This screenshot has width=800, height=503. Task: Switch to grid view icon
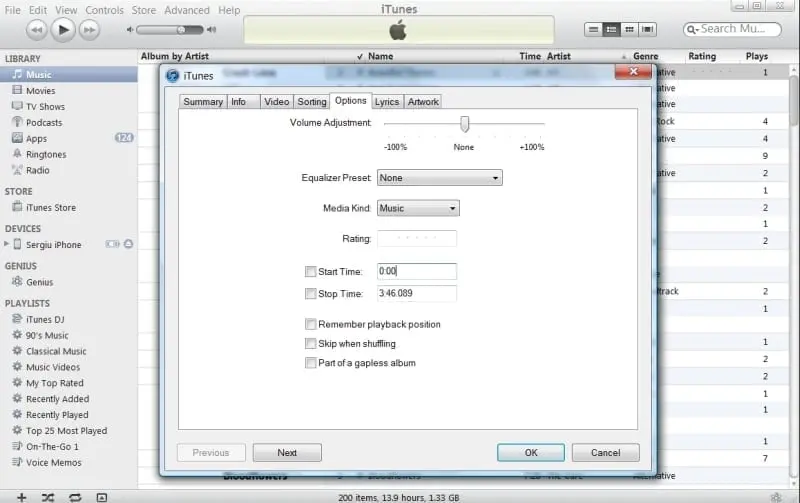tap(629, 30)
